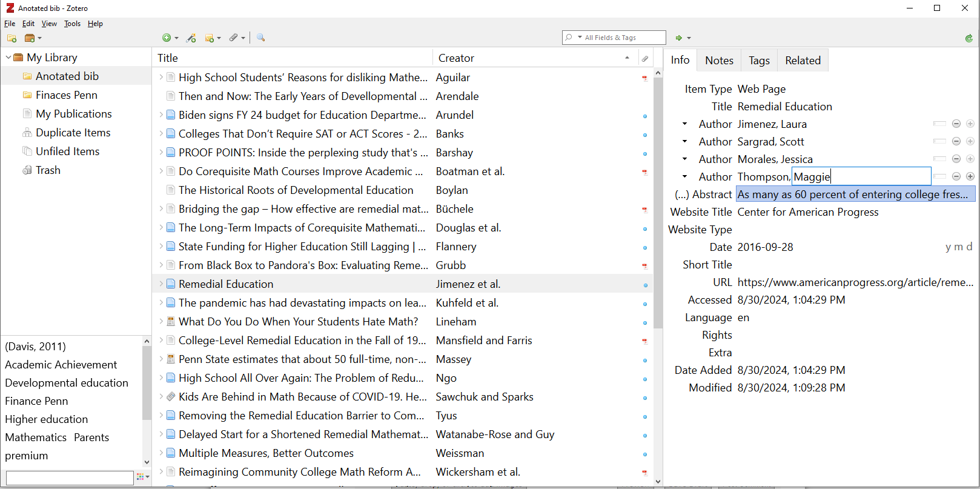Toggle single field mode for Jimenez, Laura
The height and width of the screenshot is (489, 980).
(x=939, y=124)
